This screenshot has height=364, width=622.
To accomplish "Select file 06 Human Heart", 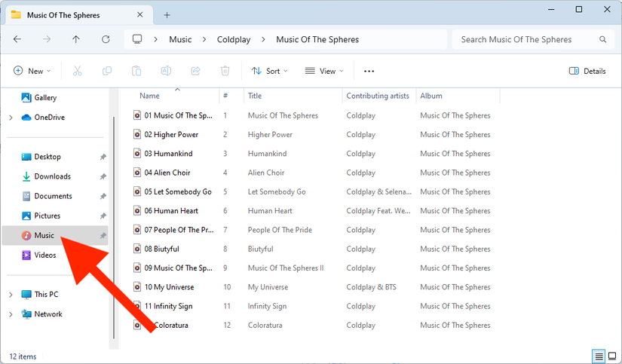I will (171, 211).
